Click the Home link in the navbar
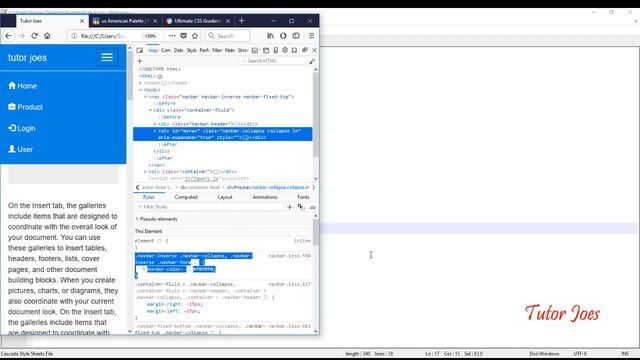Image resolution: width=640 pixels, height=360 pixels. tap(22, 86)
